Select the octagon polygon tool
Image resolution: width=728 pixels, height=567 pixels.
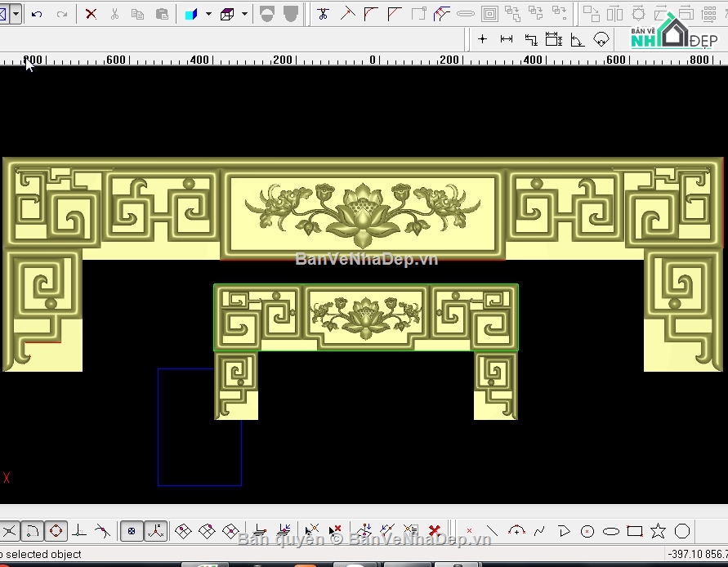tap(682, 532)
